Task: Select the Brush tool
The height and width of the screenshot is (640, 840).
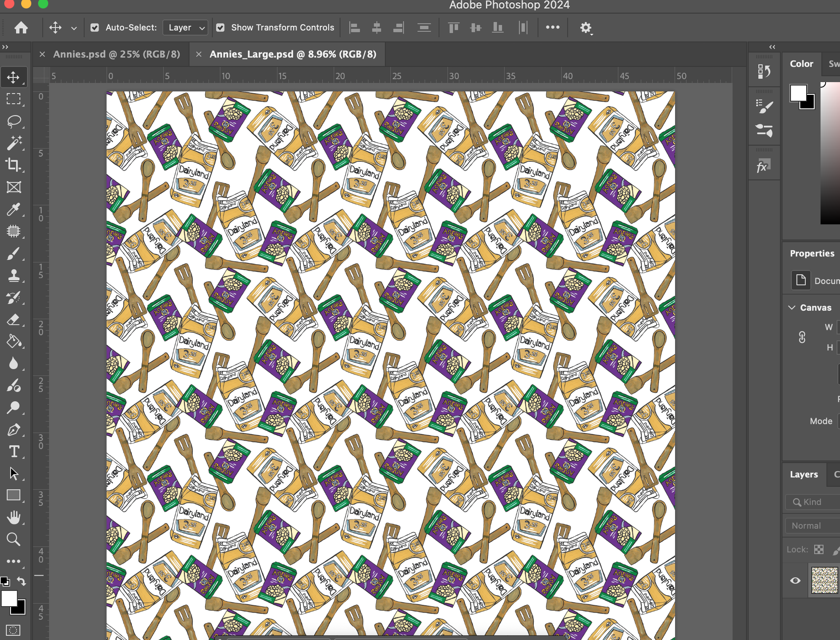Action: click(x=14, y=254)
